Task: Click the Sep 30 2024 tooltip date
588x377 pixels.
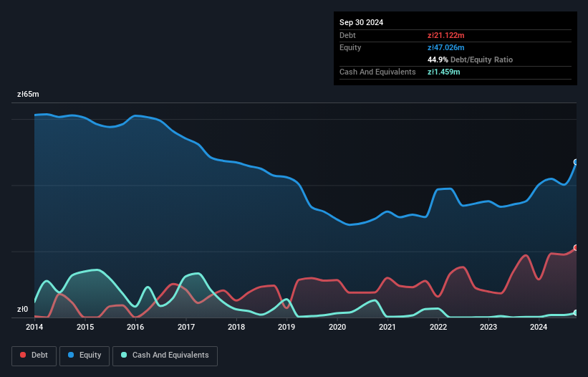Action: 361,22
